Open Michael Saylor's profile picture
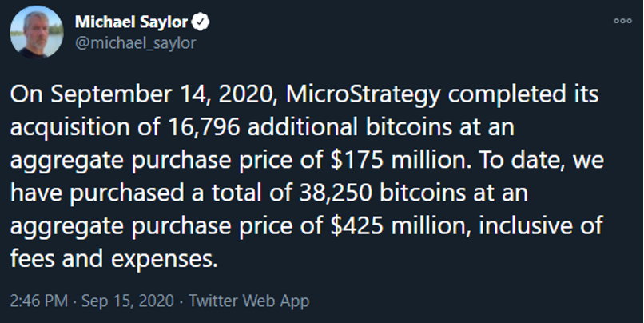 click(x=37, y=32)
